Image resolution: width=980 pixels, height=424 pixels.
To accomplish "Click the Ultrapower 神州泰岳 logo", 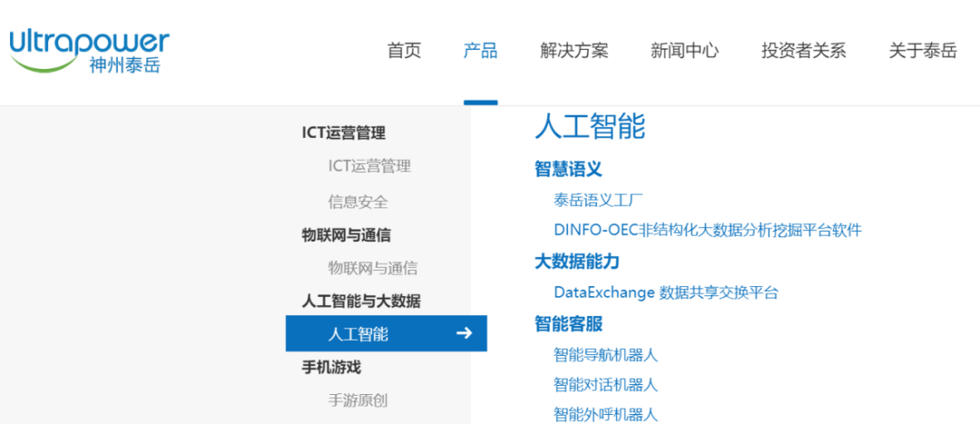I will click(x=89, y=51).
